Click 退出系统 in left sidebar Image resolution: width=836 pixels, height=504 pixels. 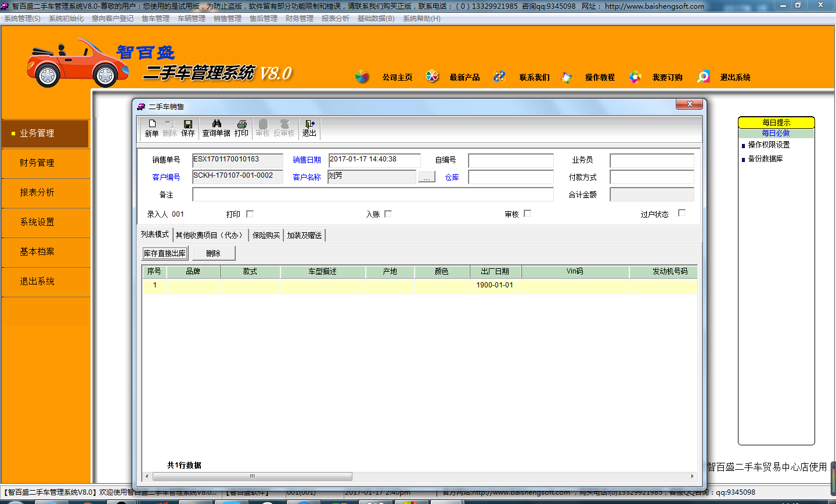click(x=45, y=282)
